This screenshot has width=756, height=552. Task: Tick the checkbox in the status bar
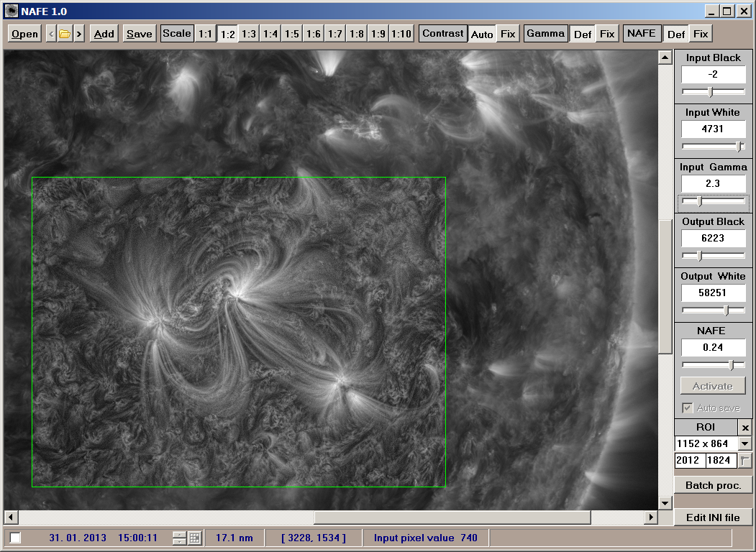[x=16, y=538]
